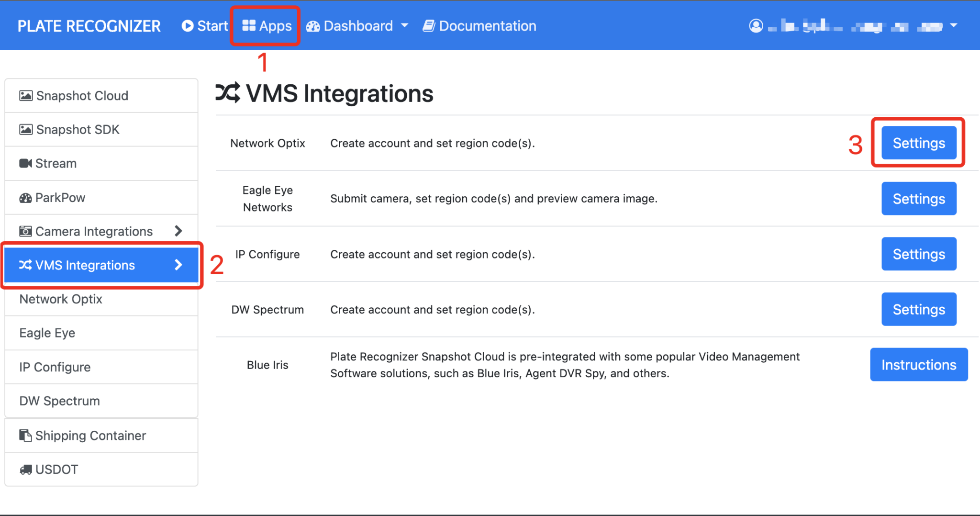This screenshot has height=516, width=980.
Task: Click the DW Spectrum 'Create account' description
Action: point(433,310)
